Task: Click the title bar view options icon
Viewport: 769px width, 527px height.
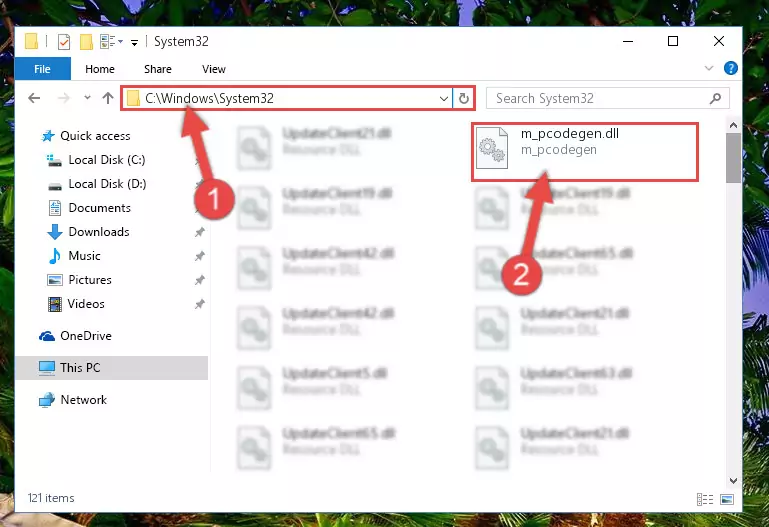Action: (107, 42)
